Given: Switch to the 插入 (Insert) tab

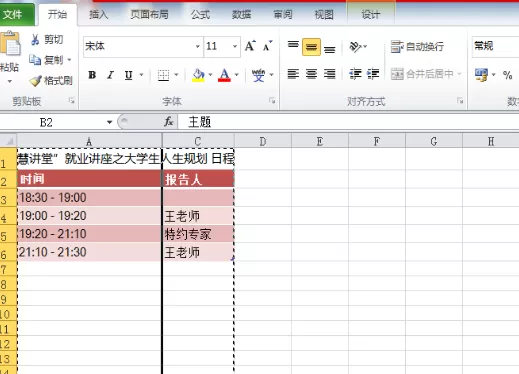Looking at the screenshot, I should point(99,15).
